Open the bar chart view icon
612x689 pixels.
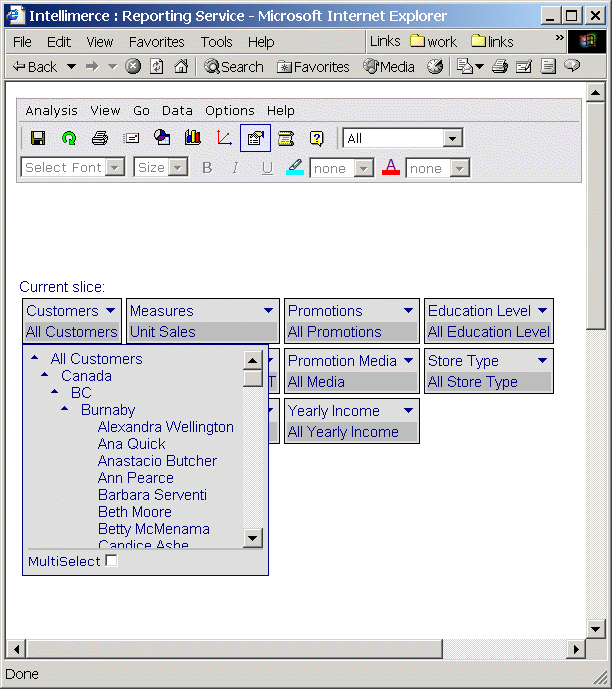point(193,138)
